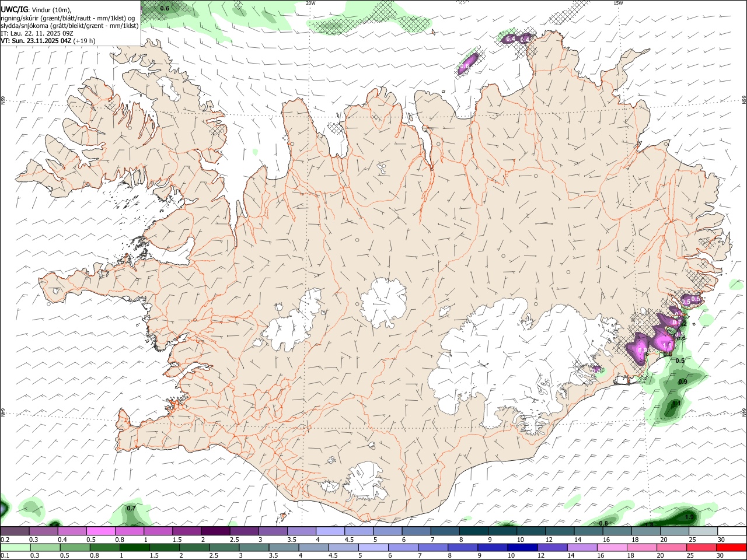Screen dimensions: 747x560
Task: Click the round white Hofsjökull glacier in central Iceland
Action: (x=383, y=302)
